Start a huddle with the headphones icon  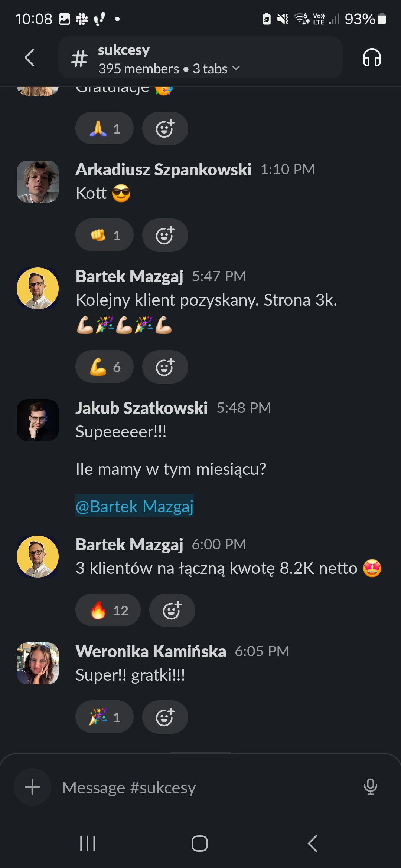(x=372, y=58)
